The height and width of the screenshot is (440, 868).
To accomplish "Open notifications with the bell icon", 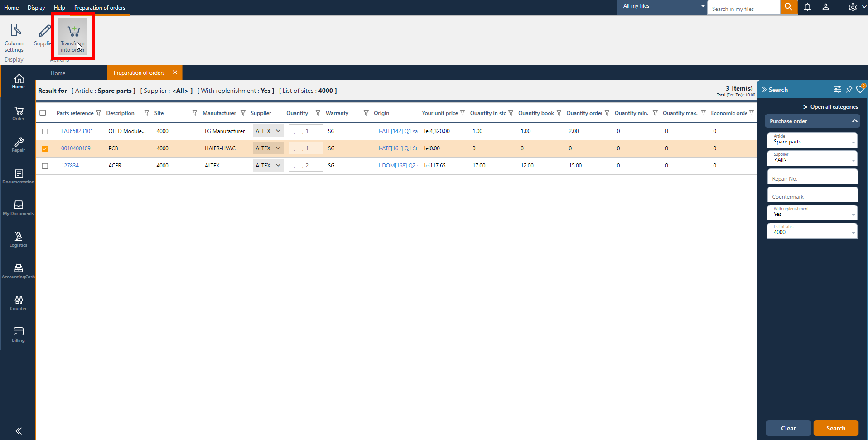I will [x=807, y=7].
